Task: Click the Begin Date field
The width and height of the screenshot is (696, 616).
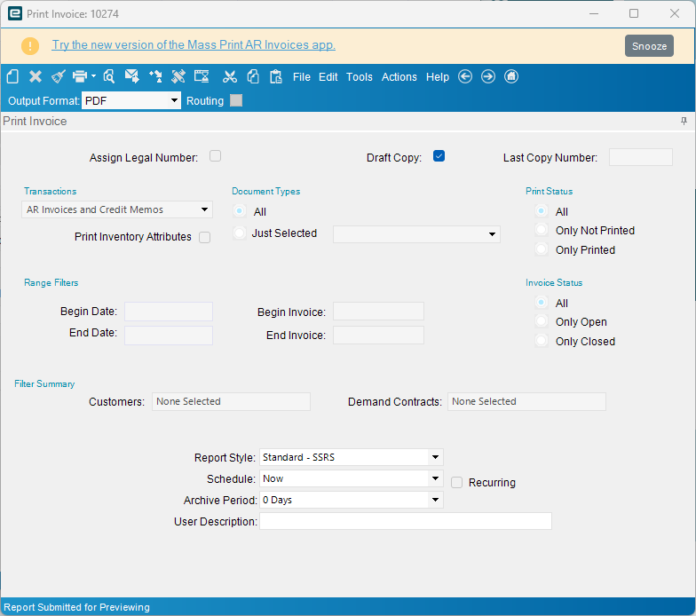Action: tap(169, 312)
